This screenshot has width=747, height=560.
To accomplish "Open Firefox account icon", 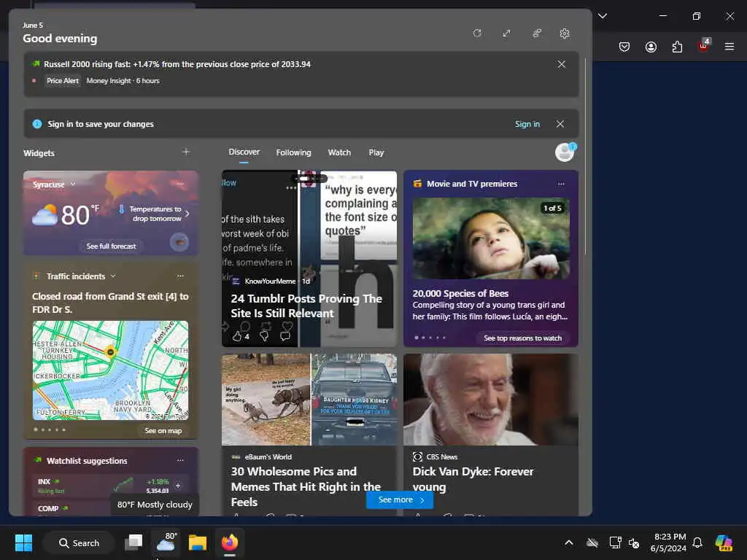I will point(651,47).
